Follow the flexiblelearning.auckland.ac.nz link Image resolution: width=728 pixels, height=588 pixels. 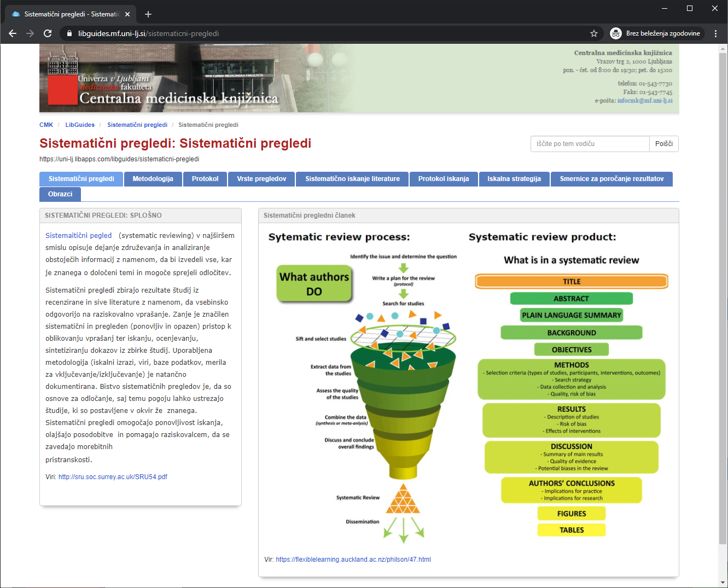[353, 560]
